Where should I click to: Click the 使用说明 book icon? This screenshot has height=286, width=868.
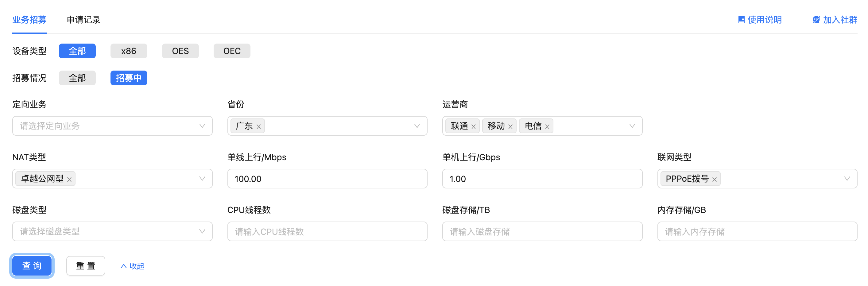(741, 20)
